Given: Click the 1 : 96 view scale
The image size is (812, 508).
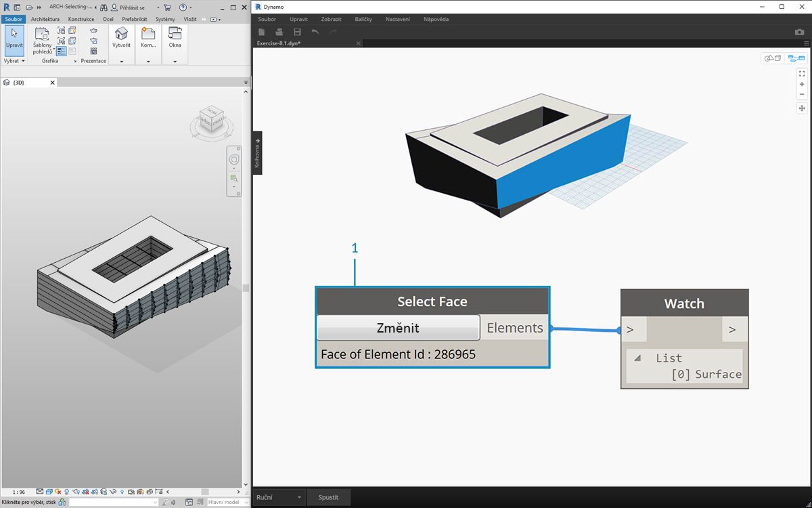Looking at the screenshot, I should coord(19,492).
